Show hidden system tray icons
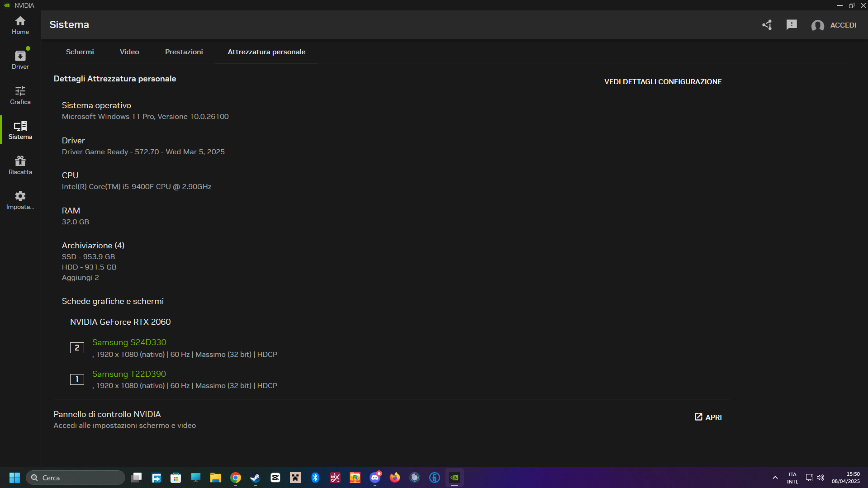This screenshot has width=868, height=488. coord(775,478)
